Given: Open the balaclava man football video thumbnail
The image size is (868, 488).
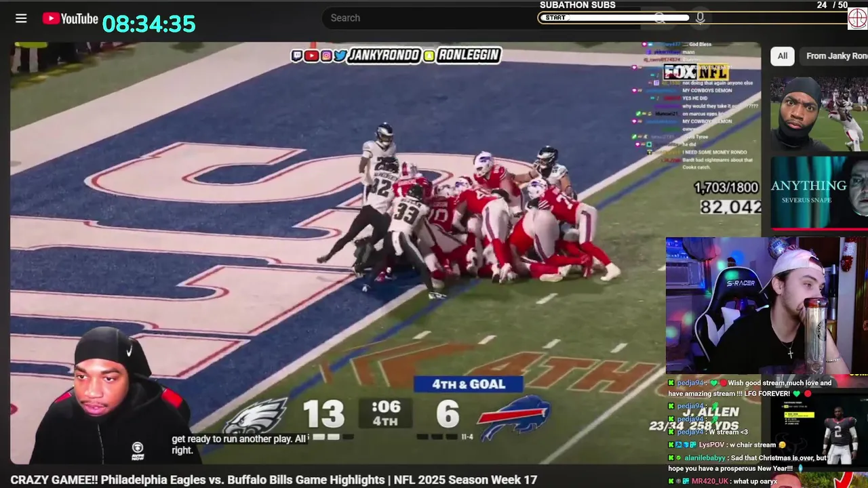Looking at the screenshot, I should pyautogui.click(x=819, y=113).
